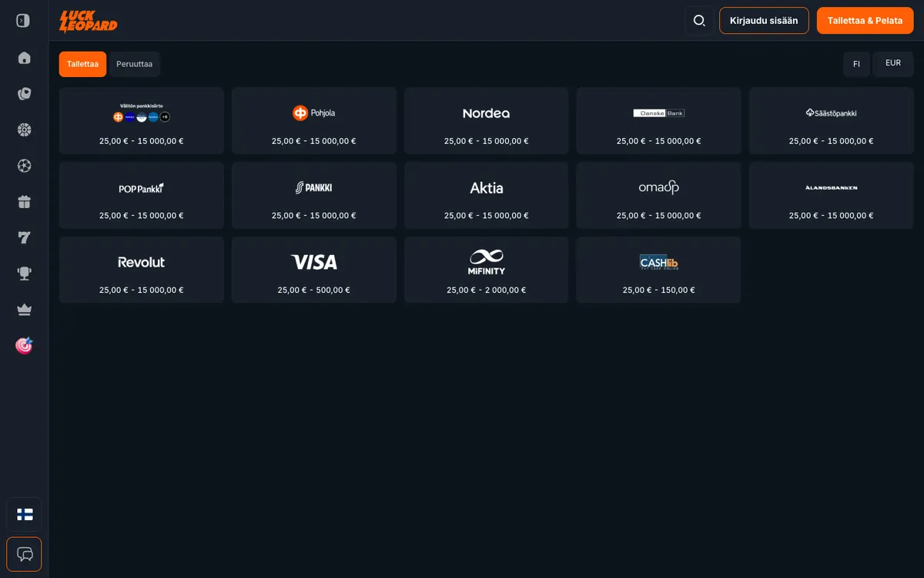This screenshot has height=578, width=924.
Task: Choose the MiFinity payment method
Action: 487,270
